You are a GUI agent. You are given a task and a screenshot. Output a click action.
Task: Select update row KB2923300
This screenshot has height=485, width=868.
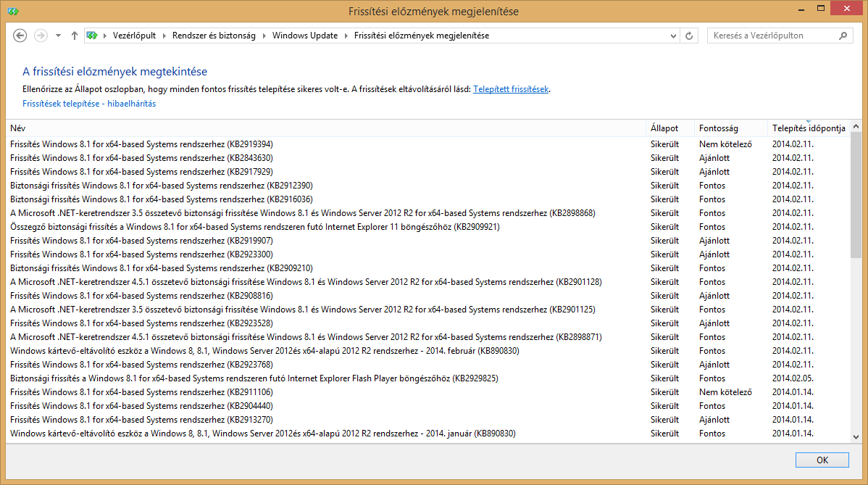[427, 254]
